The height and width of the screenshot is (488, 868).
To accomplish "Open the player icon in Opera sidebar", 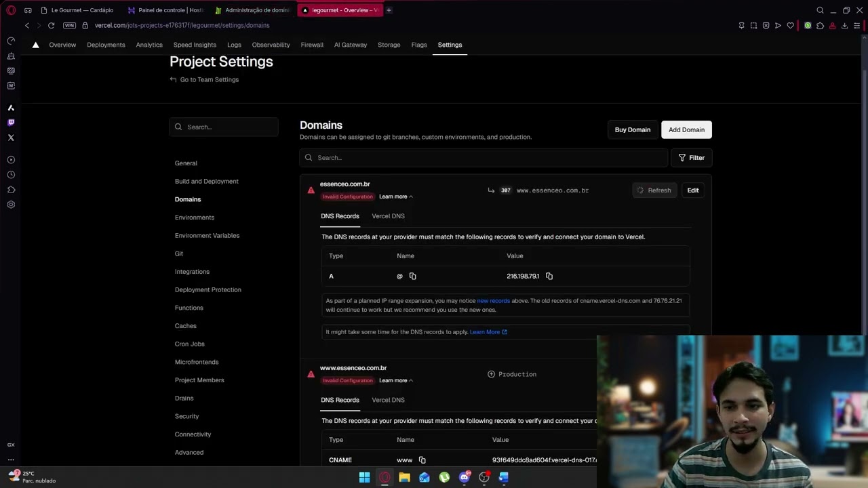I will click(11, 160).
